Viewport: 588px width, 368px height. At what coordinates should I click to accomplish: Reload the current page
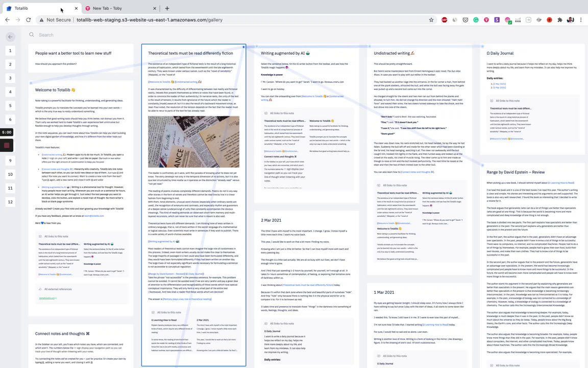click(28, 20)
